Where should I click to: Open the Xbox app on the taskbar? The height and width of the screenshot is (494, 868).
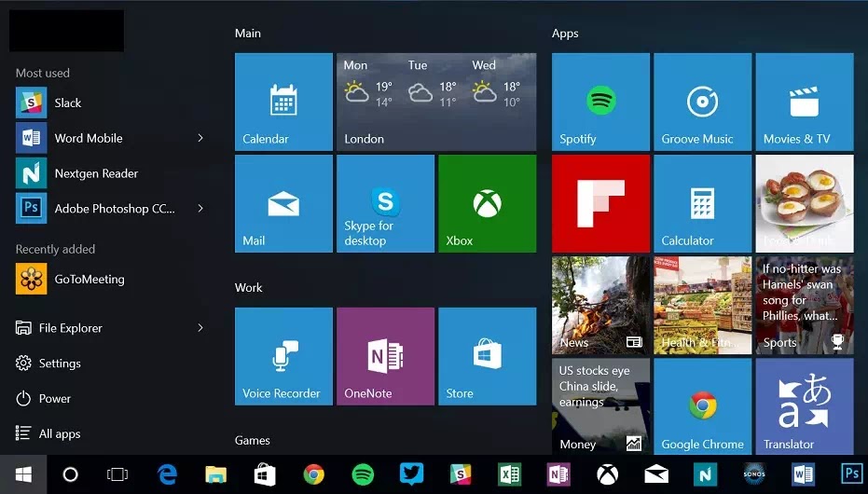607,474
